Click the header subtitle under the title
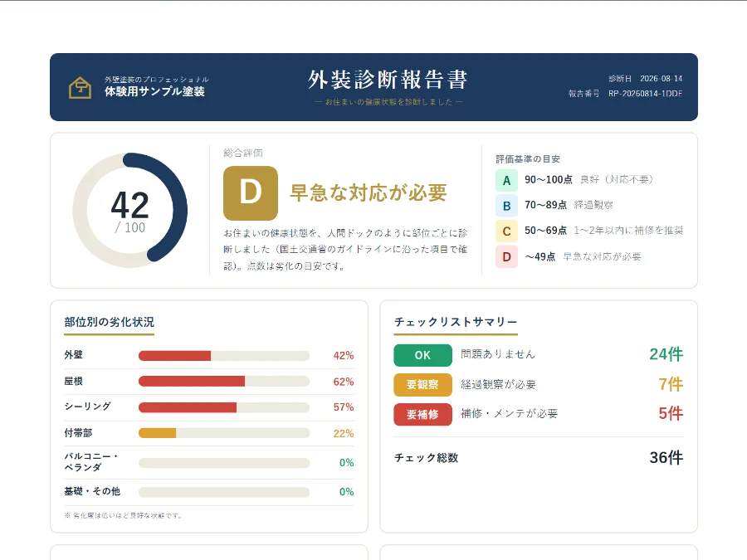This screenshot has height=560, width=747. [388, 102]
